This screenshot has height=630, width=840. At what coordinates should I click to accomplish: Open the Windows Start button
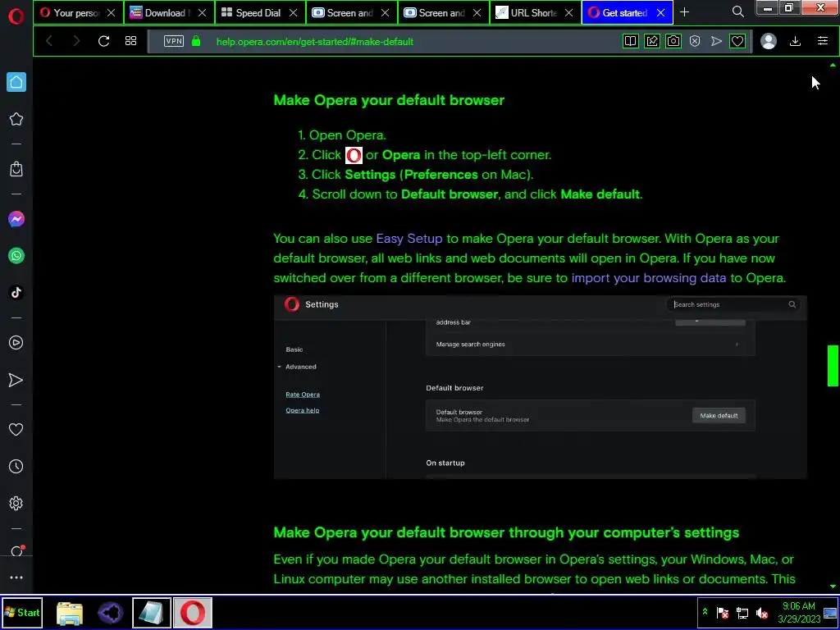(x=21, y=612)
